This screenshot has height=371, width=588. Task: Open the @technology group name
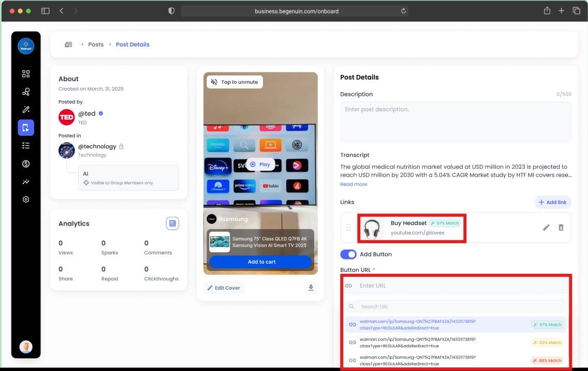click(x=97, y=147)
